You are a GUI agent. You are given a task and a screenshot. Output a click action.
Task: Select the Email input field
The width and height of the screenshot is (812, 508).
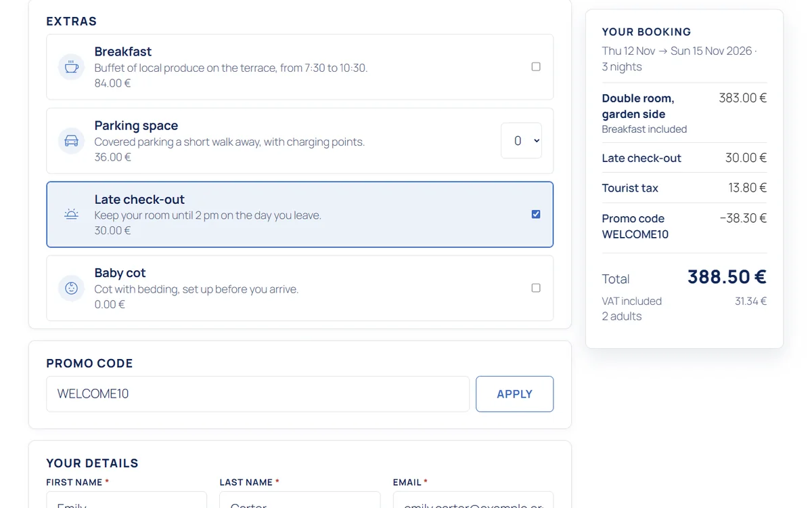point(473,500)
